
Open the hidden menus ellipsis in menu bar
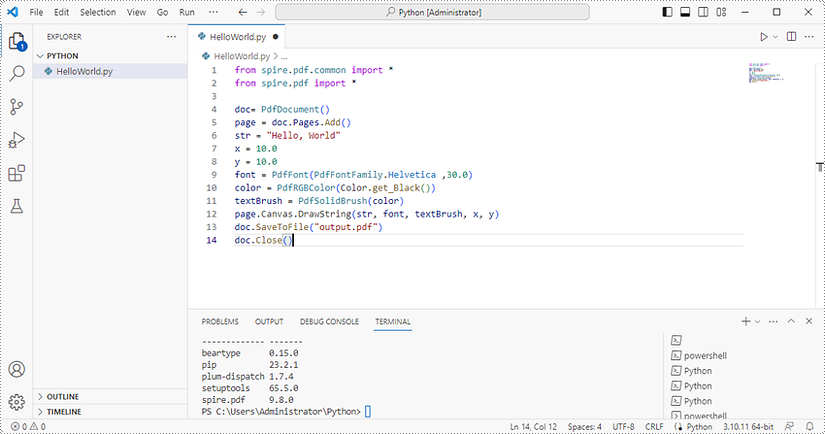[x=213, y=12]
